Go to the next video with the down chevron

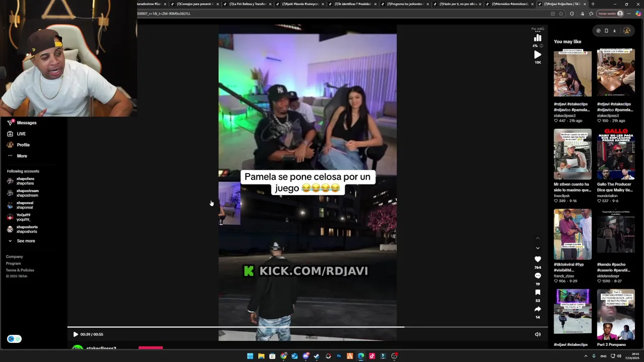pyautogui.click(x=537, y=248)
